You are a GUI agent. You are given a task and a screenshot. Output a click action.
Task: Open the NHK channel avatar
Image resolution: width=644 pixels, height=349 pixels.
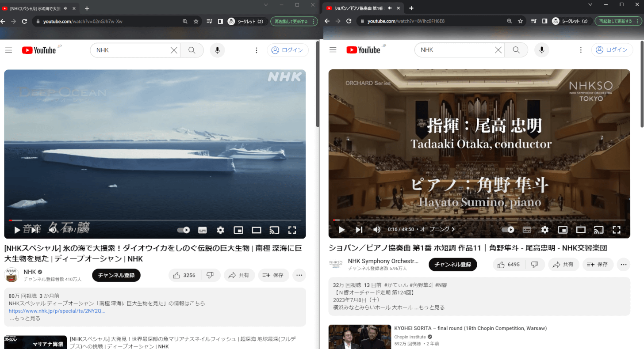point(11,275)
